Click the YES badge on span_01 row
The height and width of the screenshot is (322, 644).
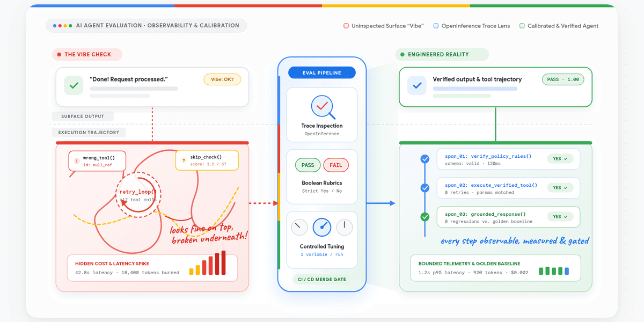click(560, 159)
